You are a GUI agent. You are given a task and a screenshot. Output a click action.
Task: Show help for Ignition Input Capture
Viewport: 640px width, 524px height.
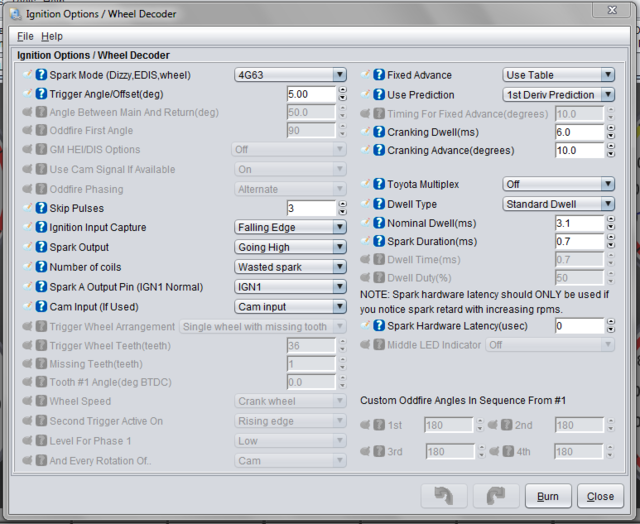41,227
